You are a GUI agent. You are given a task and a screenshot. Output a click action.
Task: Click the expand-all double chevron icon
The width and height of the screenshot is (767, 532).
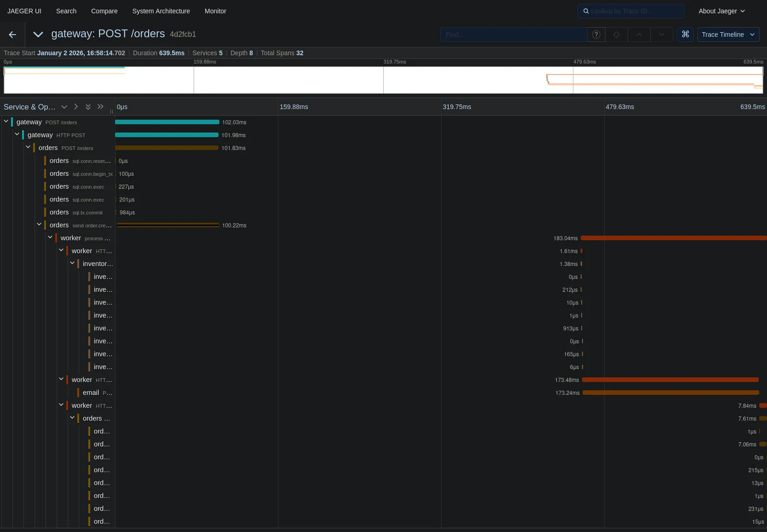(88, 107)
